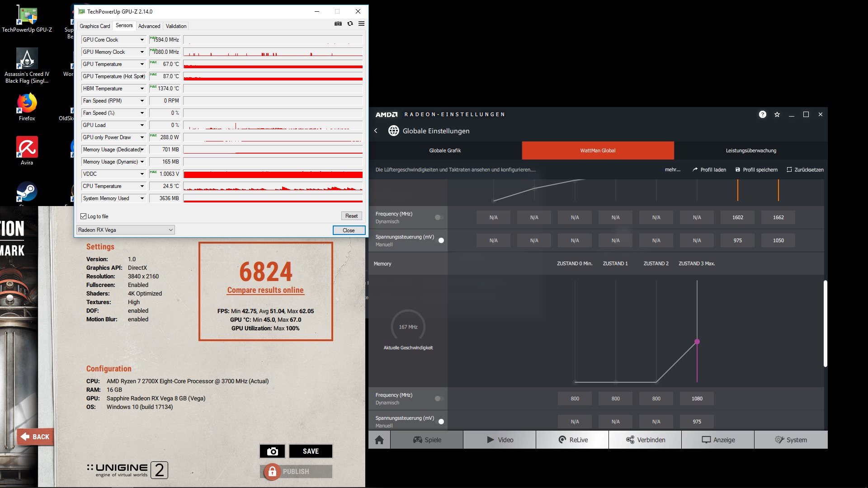Click the GPU voltage 1050 field
Image resolution: width=868 pixels, height=488 pixels.
pos(778,240)
